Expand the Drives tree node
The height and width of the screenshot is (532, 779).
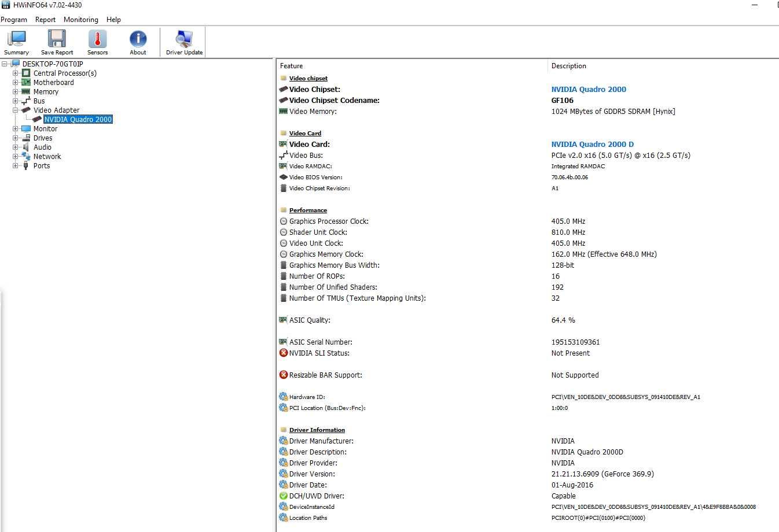(16, 138)
